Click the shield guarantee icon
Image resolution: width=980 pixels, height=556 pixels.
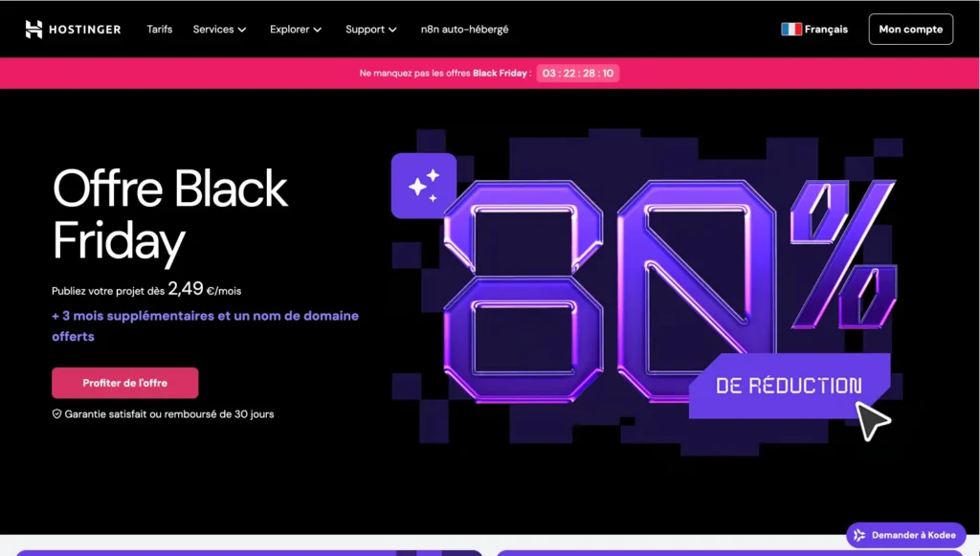point(57,414)
